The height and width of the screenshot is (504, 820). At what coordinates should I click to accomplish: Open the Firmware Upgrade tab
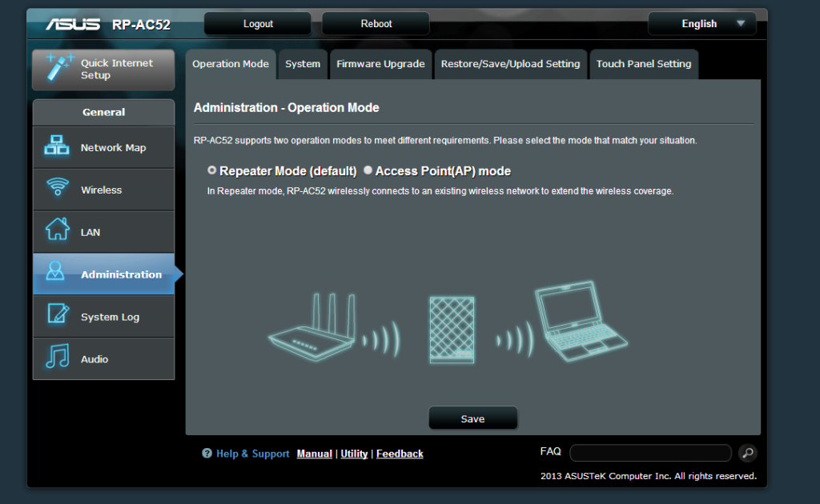pyautogui.click(x=380, y=64)
